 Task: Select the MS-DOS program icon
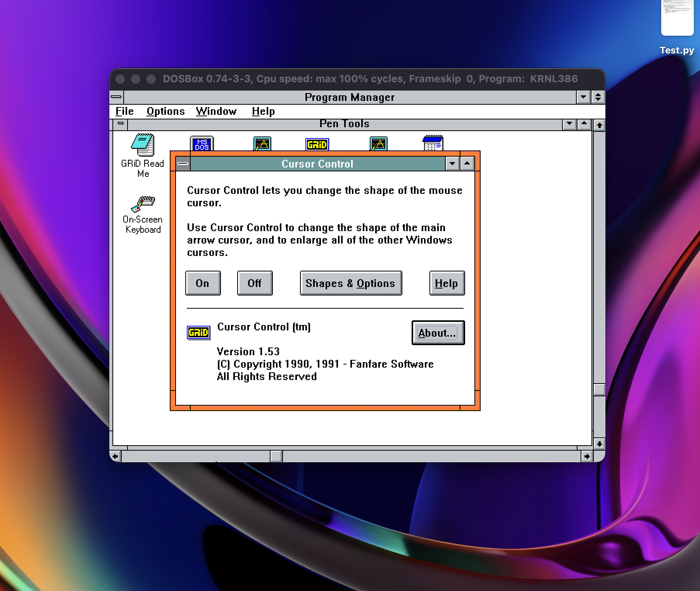pyautogui.click(x=202, y=144)
